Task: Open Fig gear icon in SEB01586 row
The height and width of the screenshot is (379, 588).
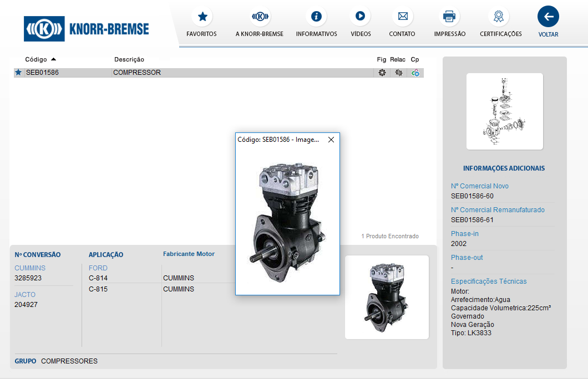Action: (x=382, y=73)
